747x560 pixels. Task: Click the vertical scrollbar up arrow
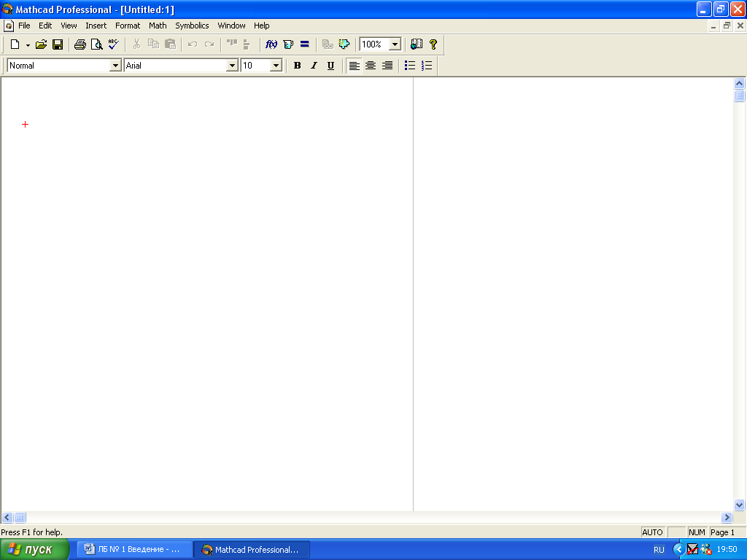coord(739,83)
